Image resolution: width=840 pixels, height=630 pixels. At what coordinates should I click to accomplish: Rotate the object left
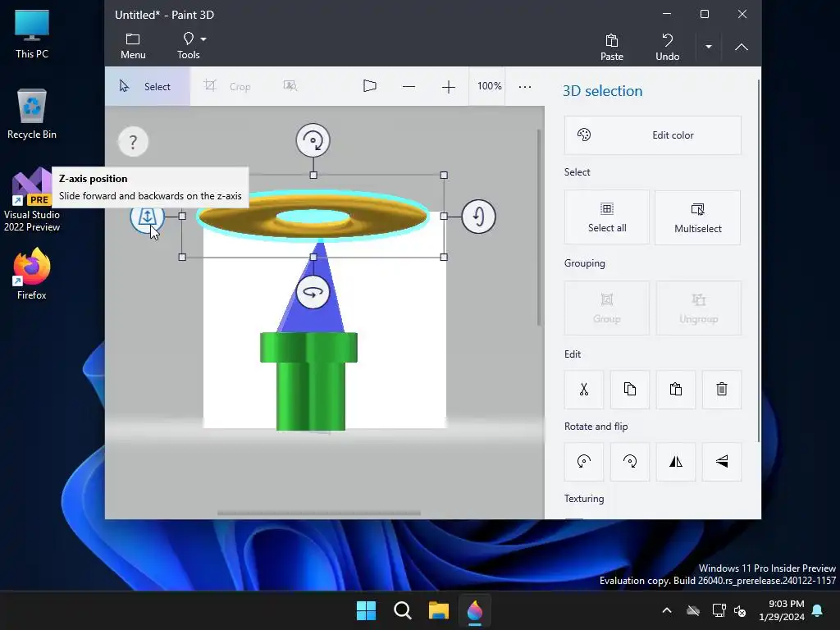(584, 462)
